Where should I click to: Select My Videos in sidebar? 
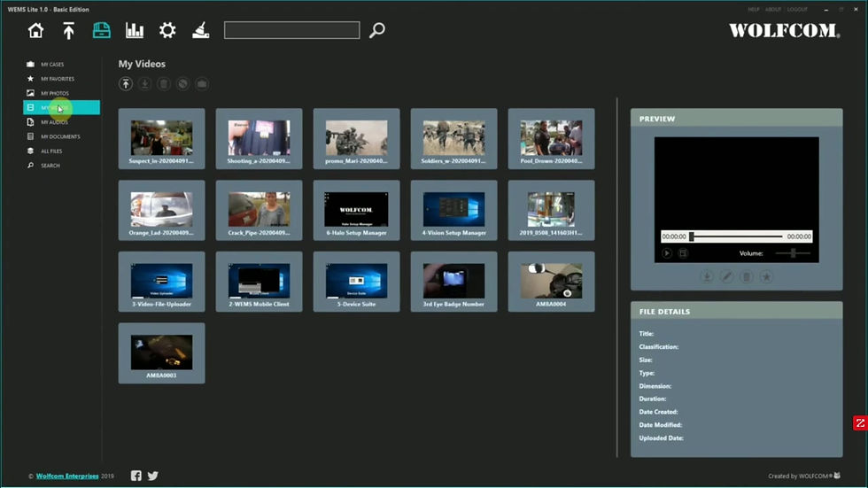click(x=61, y=107)
